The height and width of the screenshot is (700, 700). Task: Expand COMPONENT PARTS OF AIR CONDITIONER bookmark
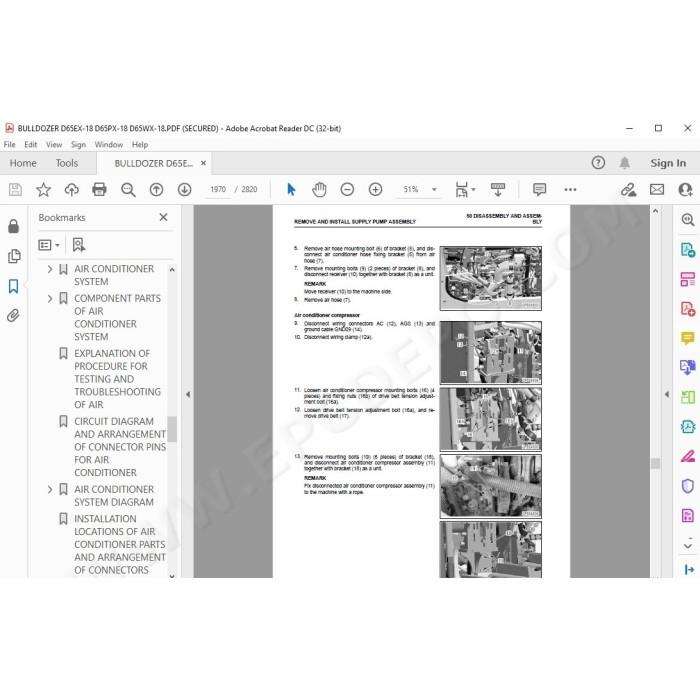point(50,299)
